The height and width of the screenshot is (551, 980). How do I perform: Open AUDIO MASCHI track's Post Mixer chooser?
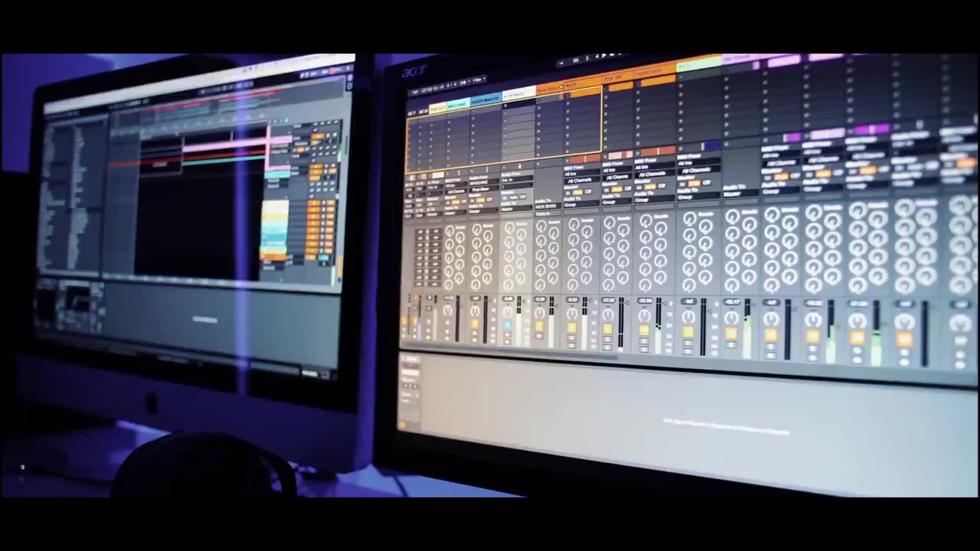(x=484, y=190)
